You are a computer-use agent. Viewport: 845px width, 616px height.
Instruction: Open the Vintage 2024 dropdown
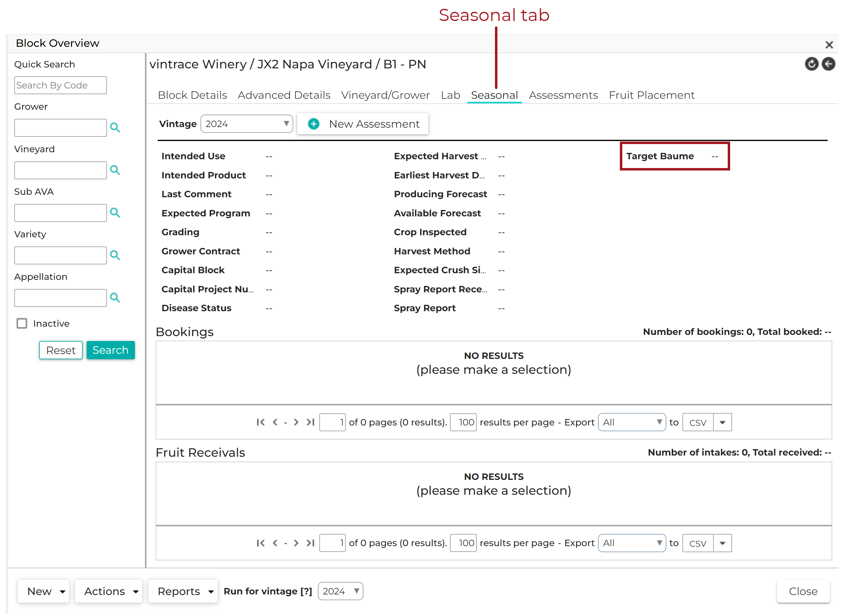pos(247,124)
